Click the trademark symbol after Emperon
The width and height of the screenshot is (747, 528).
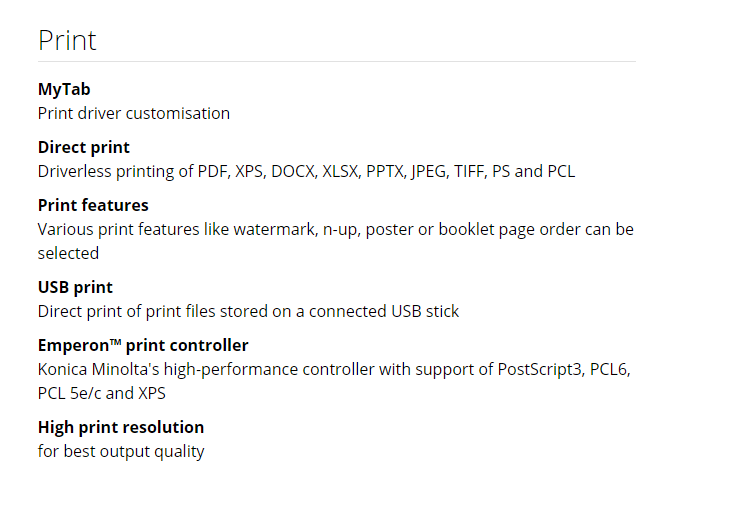(115, 342)
